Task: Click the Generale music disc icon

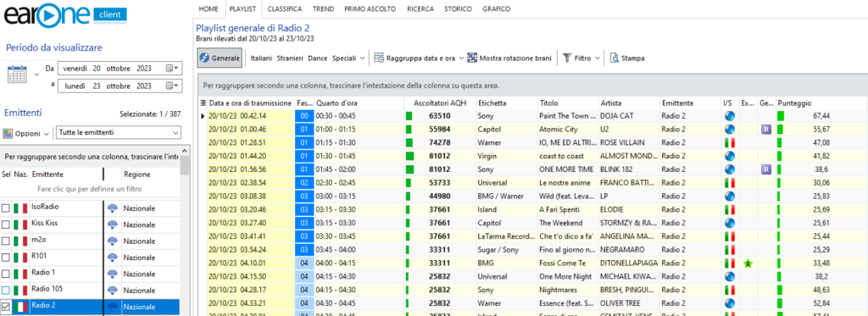Action: (x=204, y=58)
